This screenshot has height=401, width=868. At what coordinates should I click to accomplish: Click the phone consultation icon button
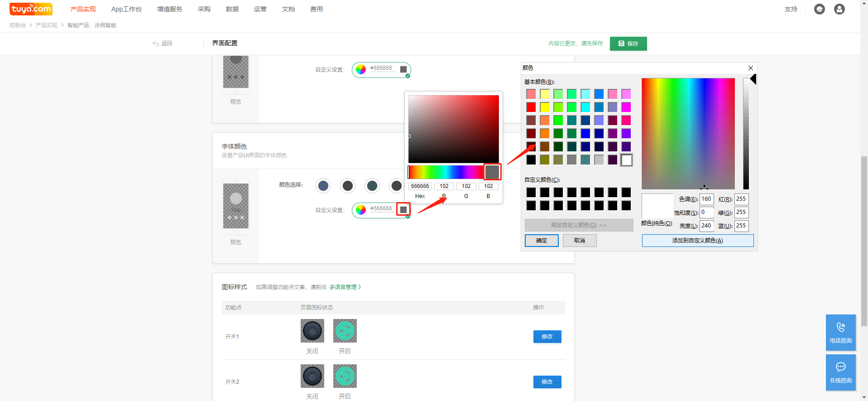pyautogui.click(x=841, y=332)
